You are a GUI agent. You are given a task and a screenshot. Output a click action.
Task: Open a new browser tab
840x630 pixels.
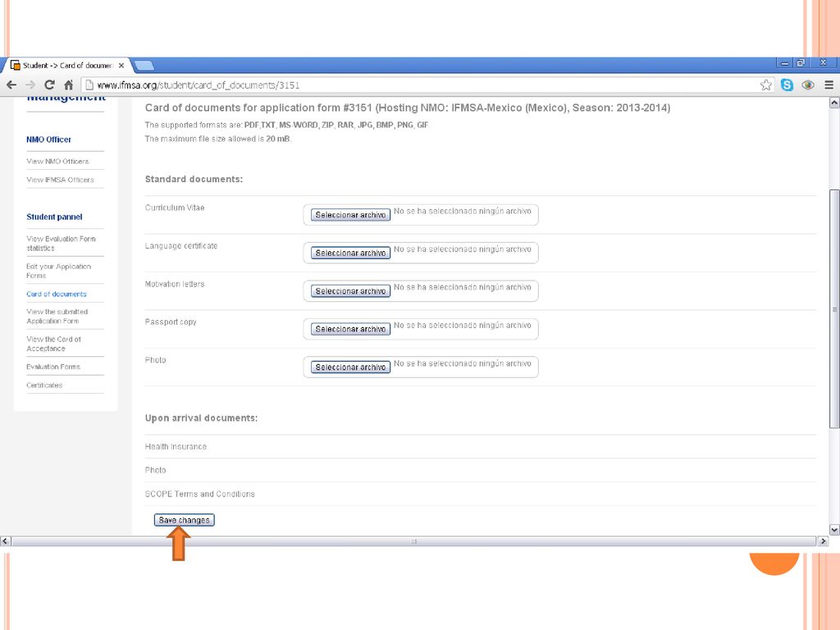coord(144,66)
